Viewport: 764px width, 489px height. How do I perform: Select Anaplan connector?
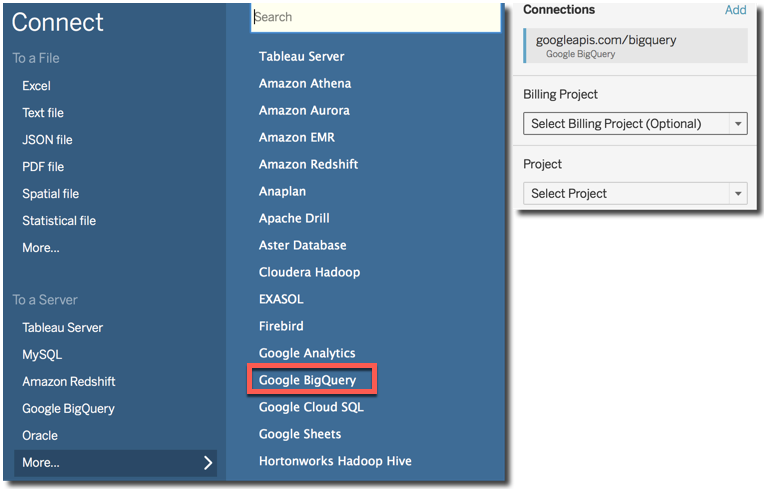pos(282,191)
